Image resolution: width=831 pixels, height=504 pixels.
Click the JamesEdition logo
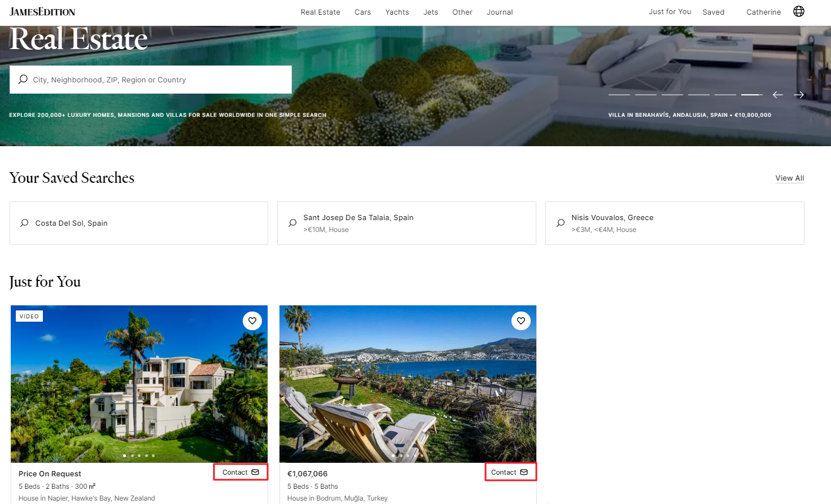[42, 12]
